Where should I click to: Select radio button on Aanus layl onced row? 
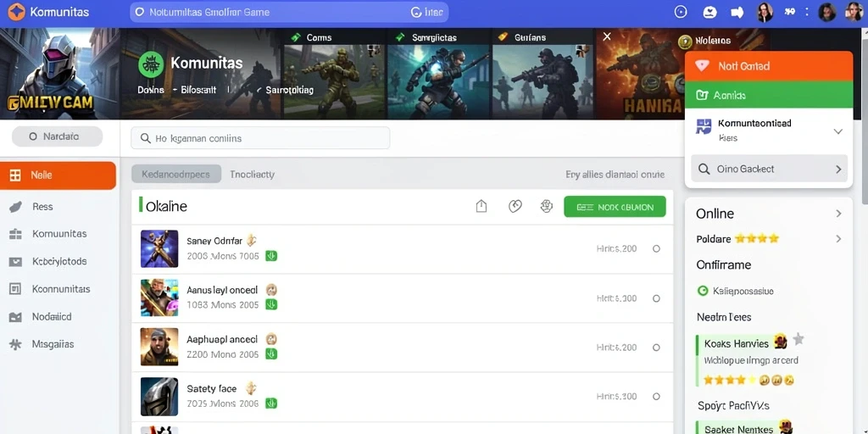point(656,298)
